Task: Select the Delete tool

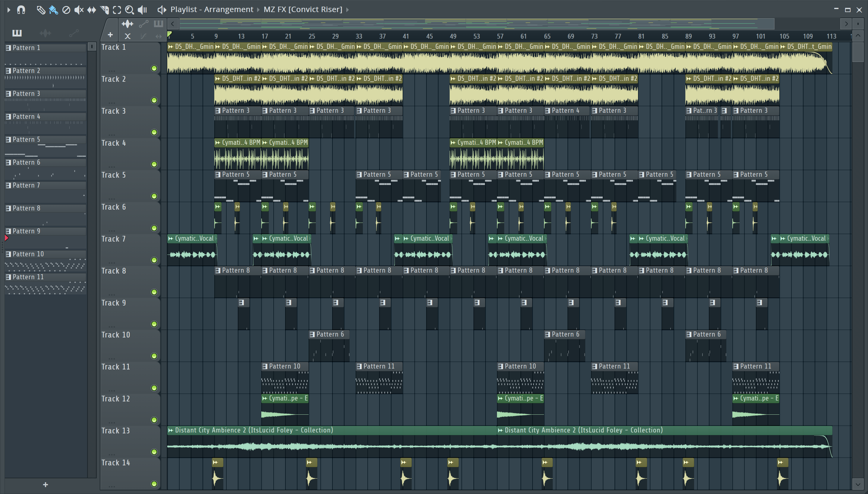Action: [66, 10]
